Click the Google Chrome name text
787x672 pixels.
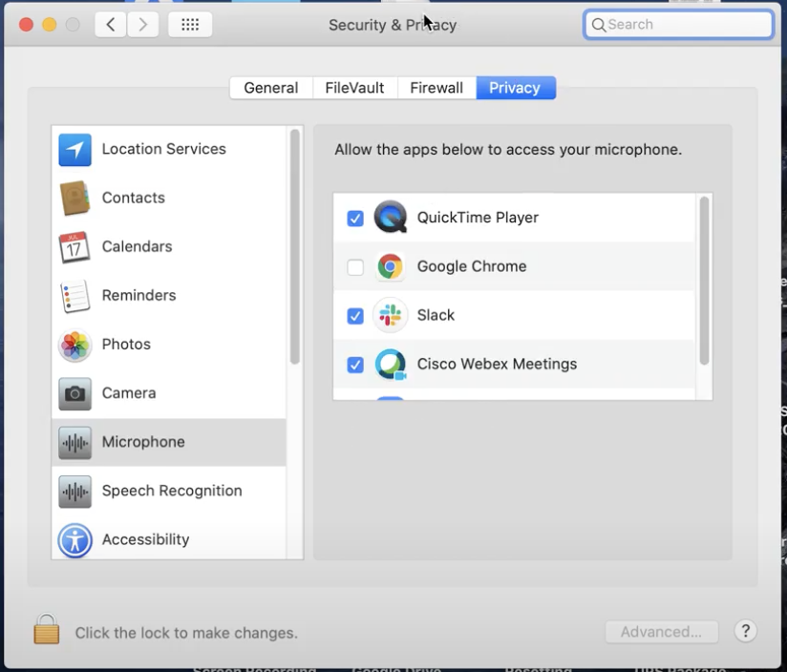click(472, 266)
